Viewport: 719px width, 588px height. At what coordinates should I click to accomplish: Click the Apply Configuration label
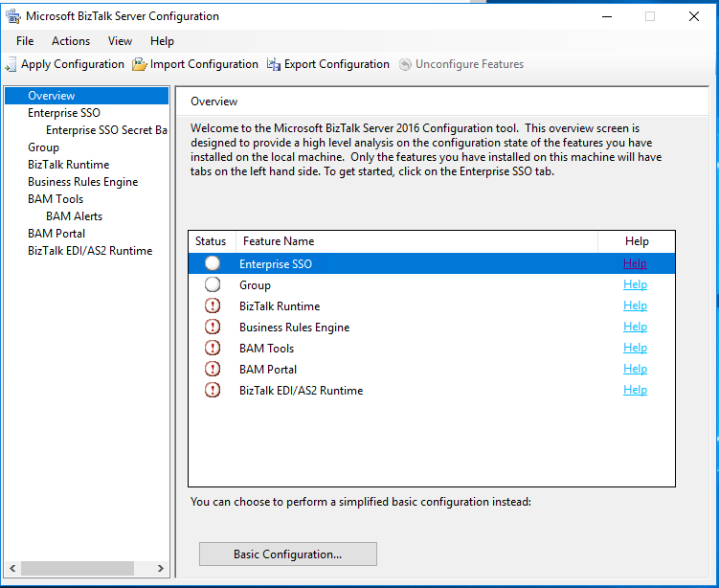click(x=73, y=65)
